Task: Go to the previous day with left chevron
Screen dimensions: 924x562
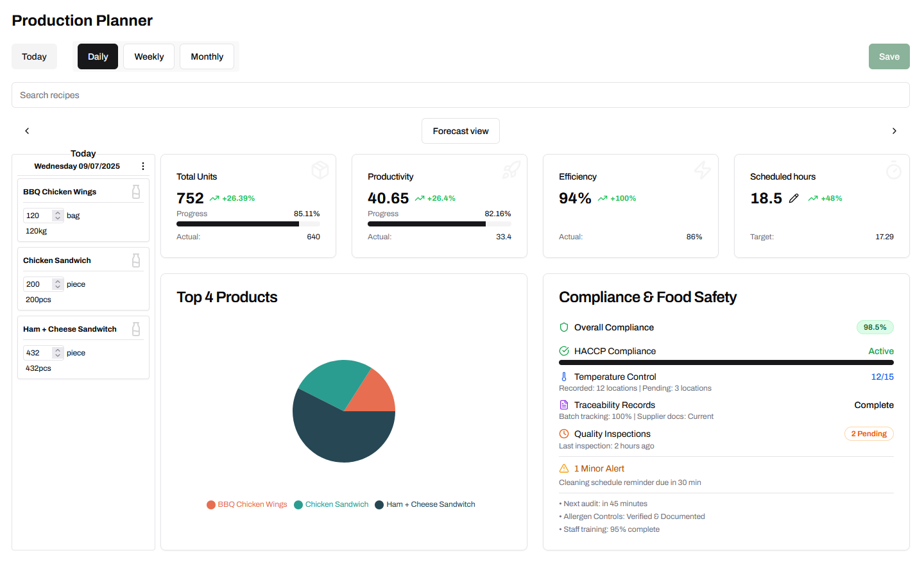Action: tap(27, 131)
